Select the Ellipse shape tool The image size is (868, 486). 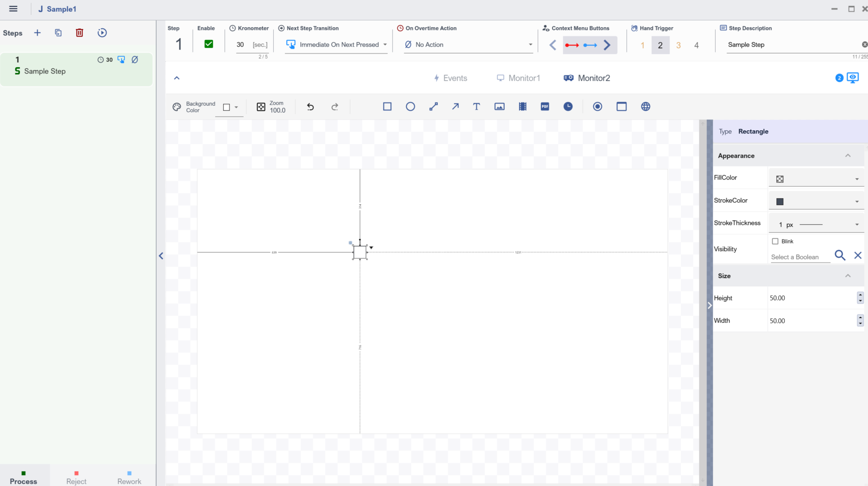tap(410, 107)
